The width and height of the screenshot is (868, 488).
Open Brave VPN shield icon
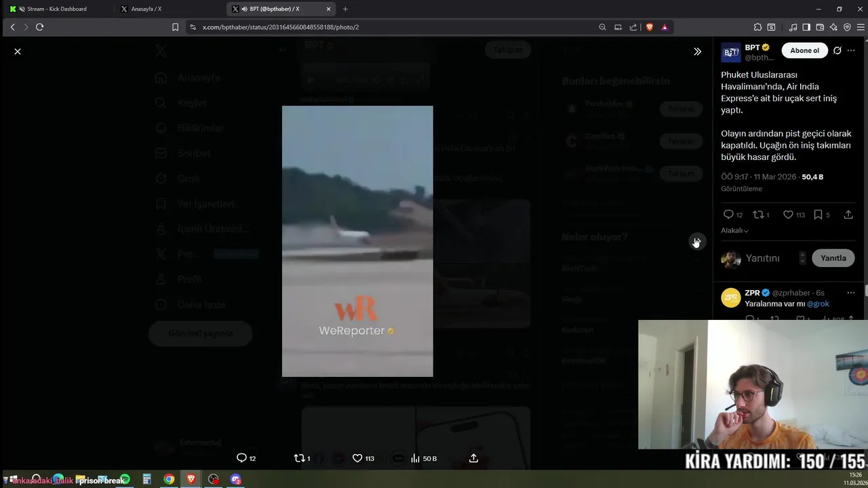847,27
